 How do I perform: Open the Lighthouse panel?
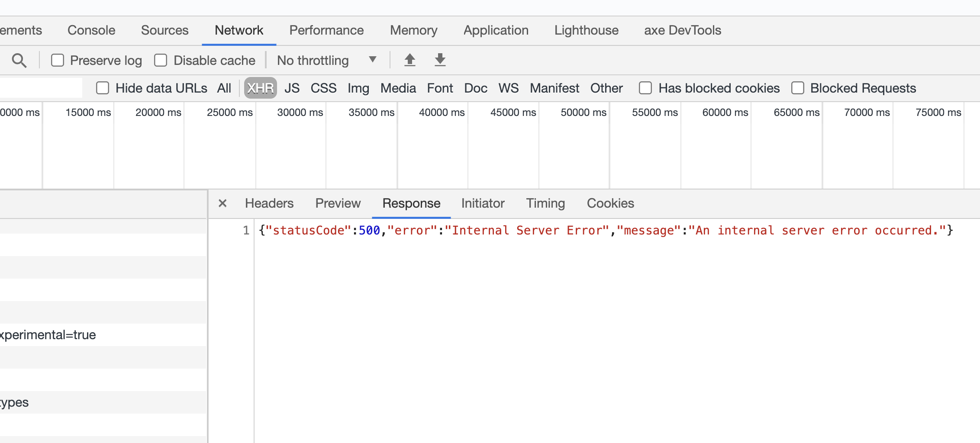tap(586, 30)
